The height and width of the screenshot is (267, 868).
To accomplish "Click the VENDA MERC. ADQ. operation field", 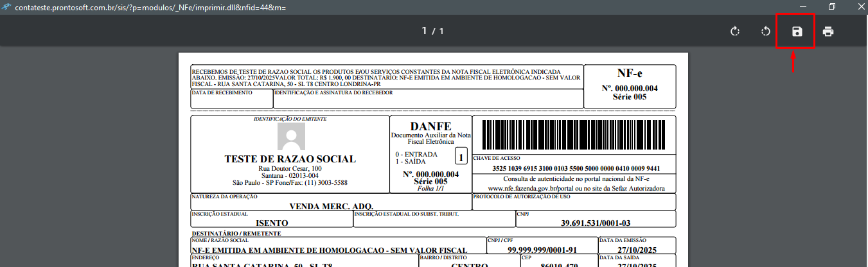I will pos(332,206).
